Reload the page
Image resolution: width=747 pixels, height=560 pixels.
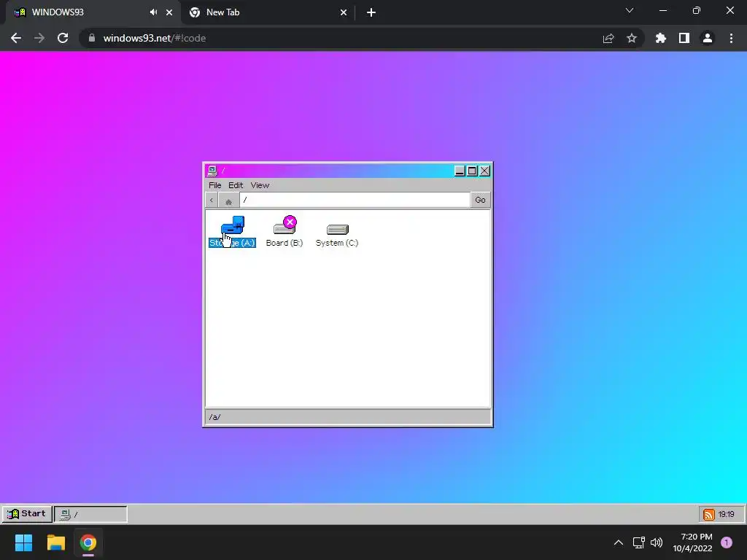[x=63, y=38]
